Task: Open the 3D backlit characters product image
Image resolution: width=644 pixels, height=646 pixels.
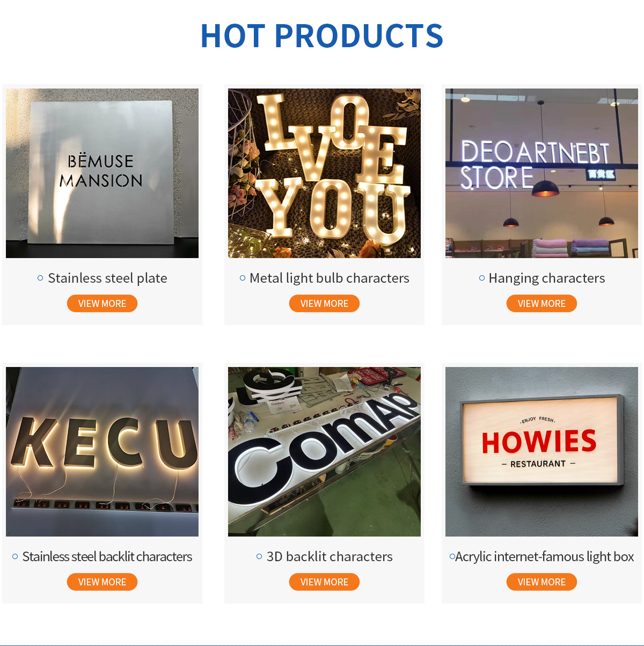Action: coord(324,452)
